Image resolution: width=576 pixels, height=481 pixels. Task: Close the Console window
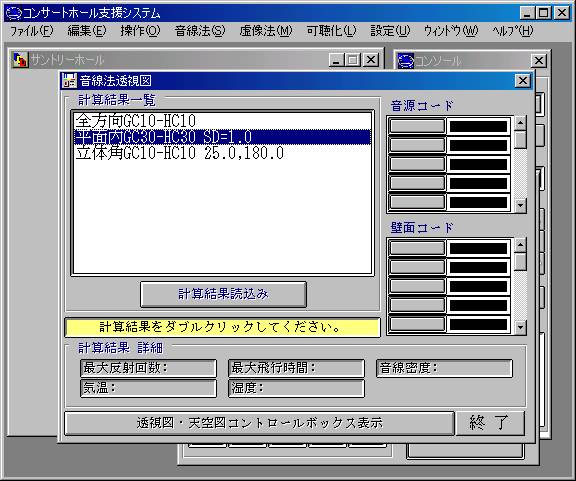539,61
